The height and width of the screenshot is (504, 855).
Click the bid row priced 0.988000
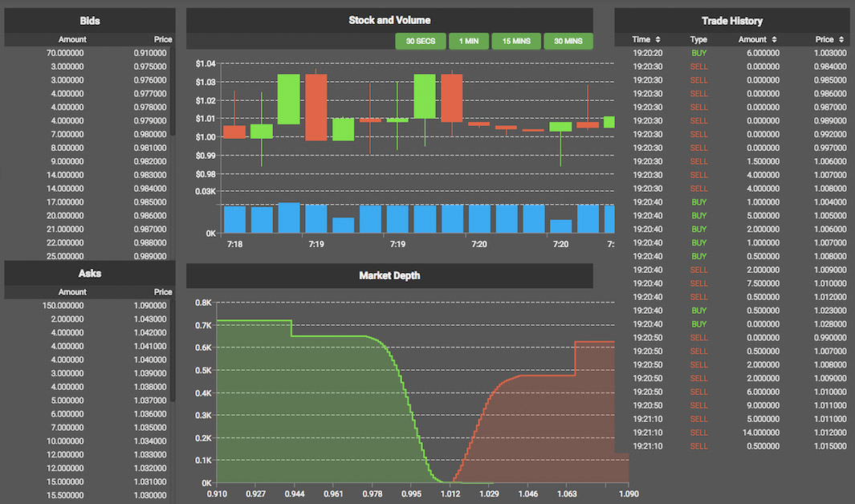tap(88, 242)
